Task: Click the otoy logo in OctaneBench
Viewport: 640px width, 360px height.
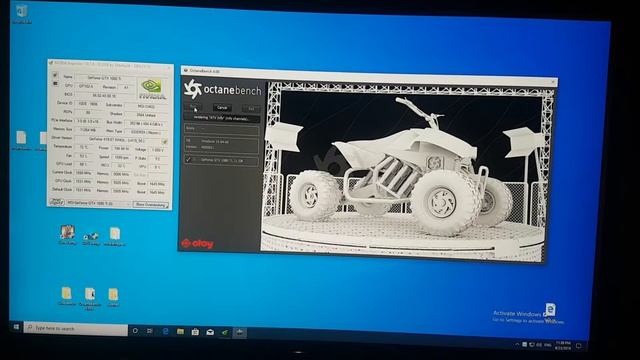Action: pos(197,244)
